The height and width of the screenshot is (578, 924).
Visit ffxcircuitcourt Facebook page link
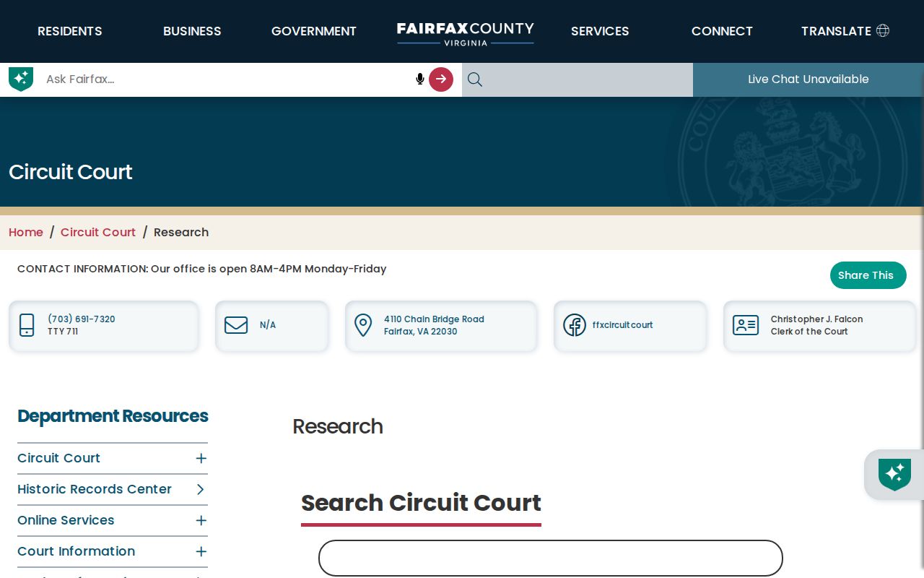(x=622, y=325)
